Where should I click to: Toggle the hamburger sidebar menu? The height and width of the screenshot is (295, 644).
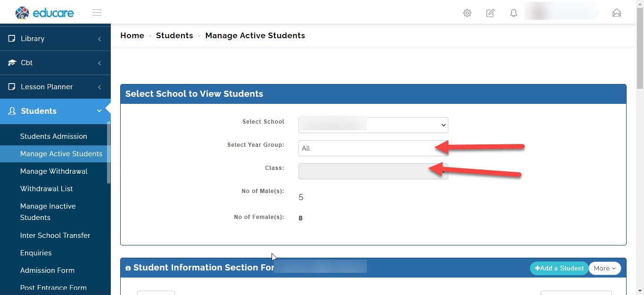tap(97, 13)
